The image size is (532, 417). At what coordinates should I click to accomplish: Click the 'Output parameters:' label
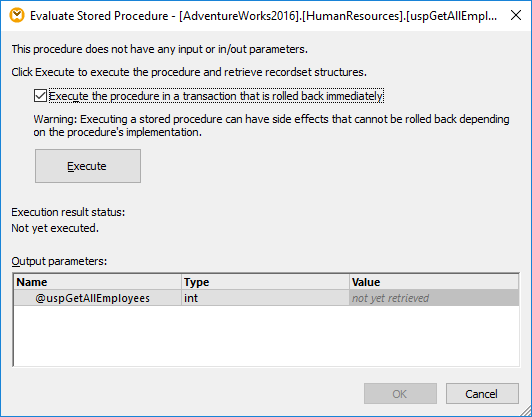point(59,261)
